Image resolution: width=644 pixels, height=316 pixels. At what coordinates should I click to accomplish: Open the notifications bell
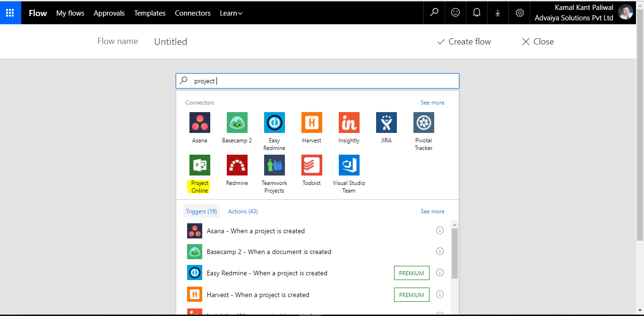(477, 13)
